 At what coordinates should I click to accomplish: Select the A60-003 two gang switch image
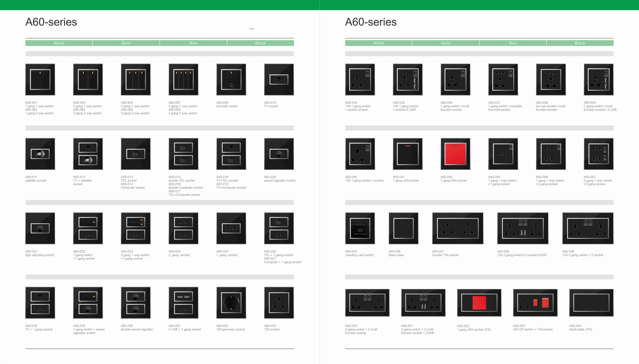88,79
